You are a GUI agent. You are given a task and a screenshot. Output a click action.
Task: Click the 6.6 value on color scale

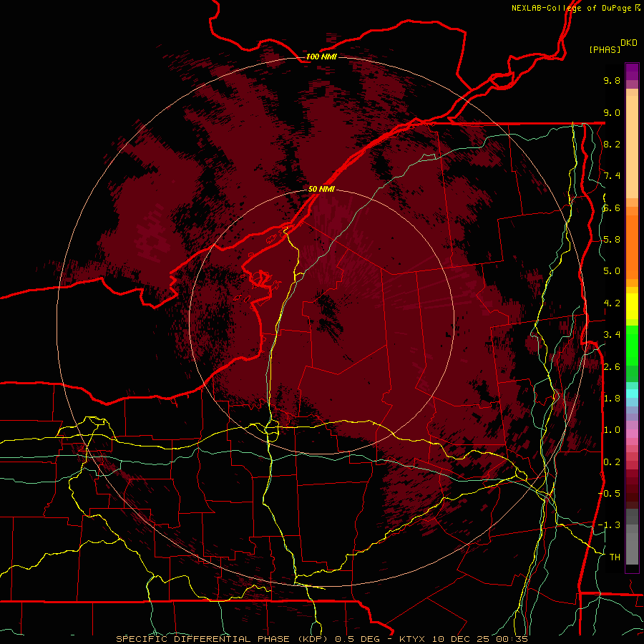tap(612, 208)
